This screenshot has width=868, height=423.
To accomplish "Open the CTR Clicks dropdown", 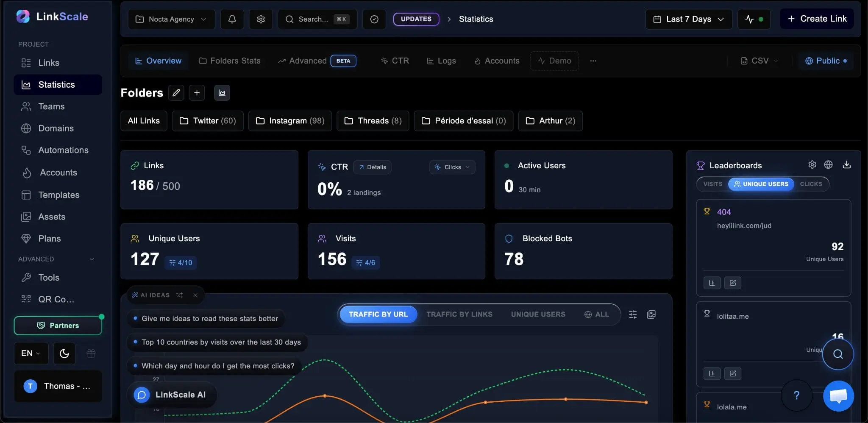I will (452, 167).
